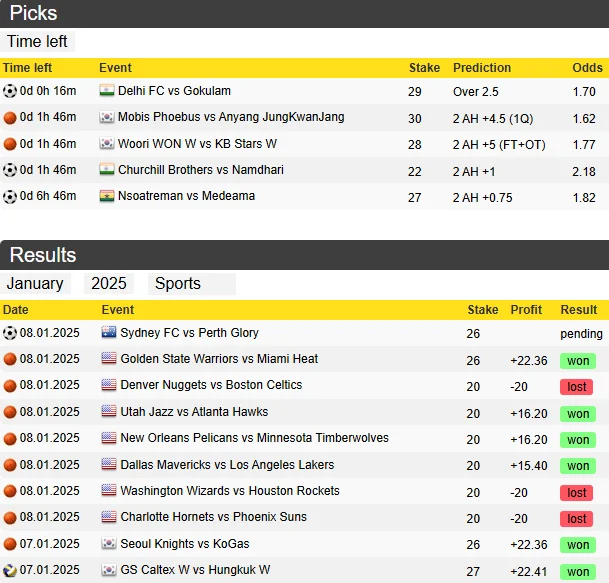Click the soccer ball icon beside Delhi FC pick

coord(10,91)
